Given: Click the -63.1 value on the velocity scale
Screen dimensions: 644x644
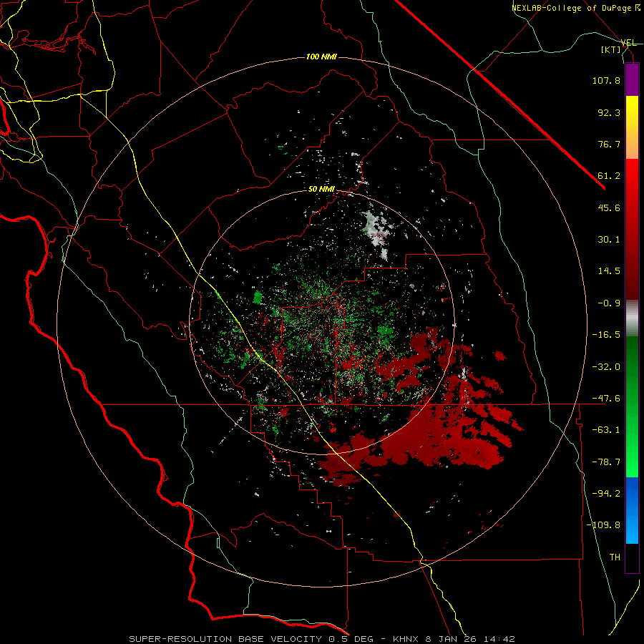Looking at the screenshot, I should click(606, 430).
